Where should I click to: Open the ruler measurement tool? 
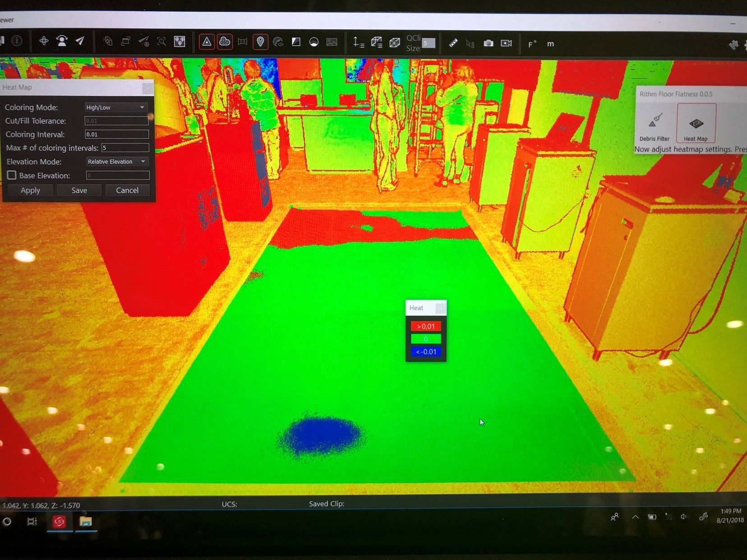453,43
